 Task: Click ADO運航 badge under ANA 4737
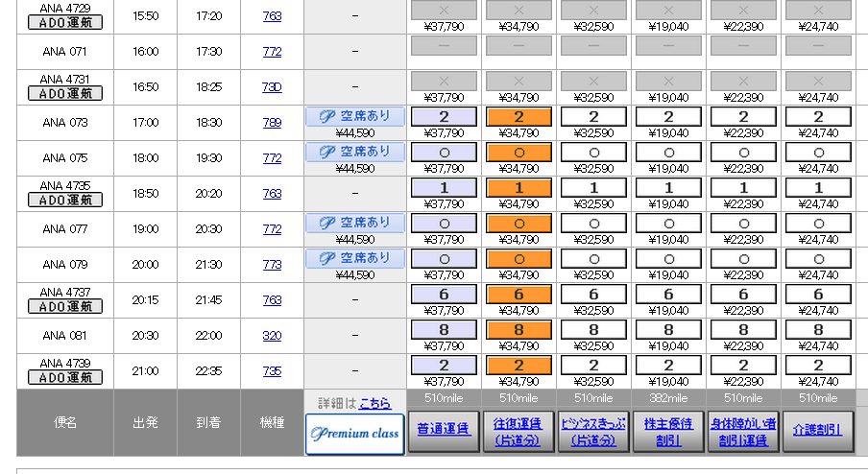[65, 306]
